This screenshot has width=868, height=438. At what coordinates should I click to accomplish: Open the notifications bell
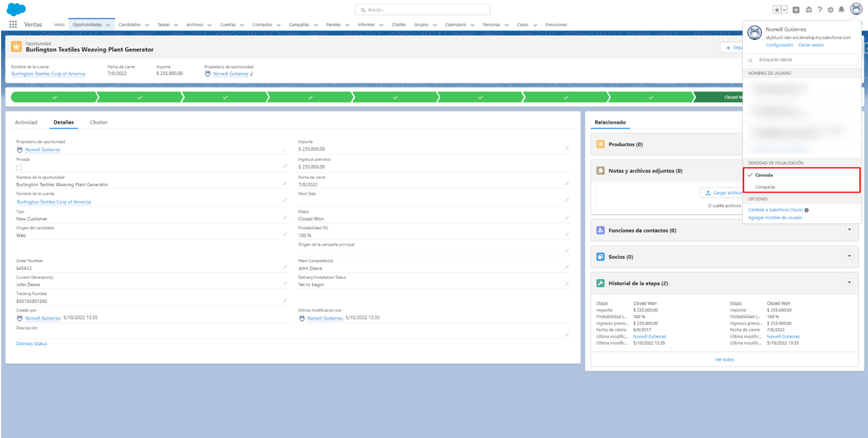coord(841,10)
